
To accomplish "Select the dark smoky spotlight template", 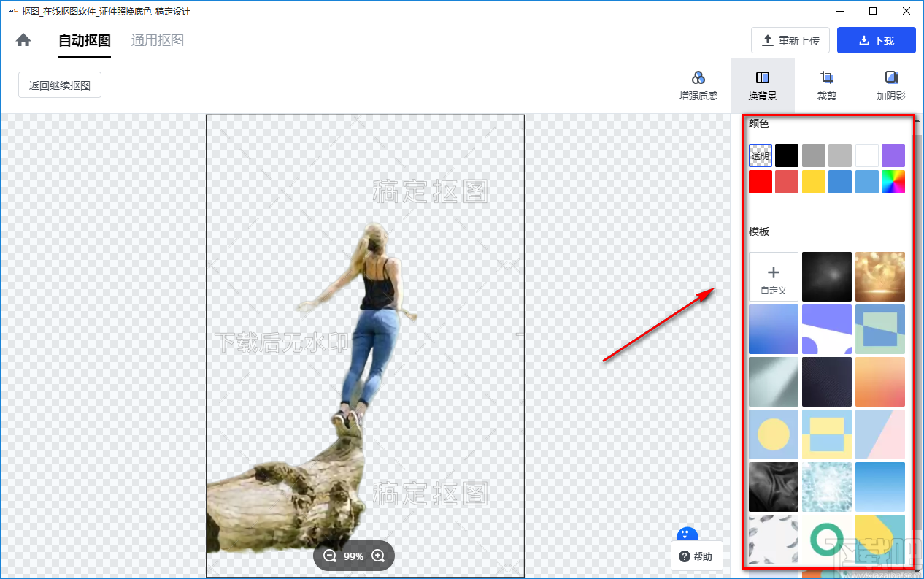I will point(827,277).
